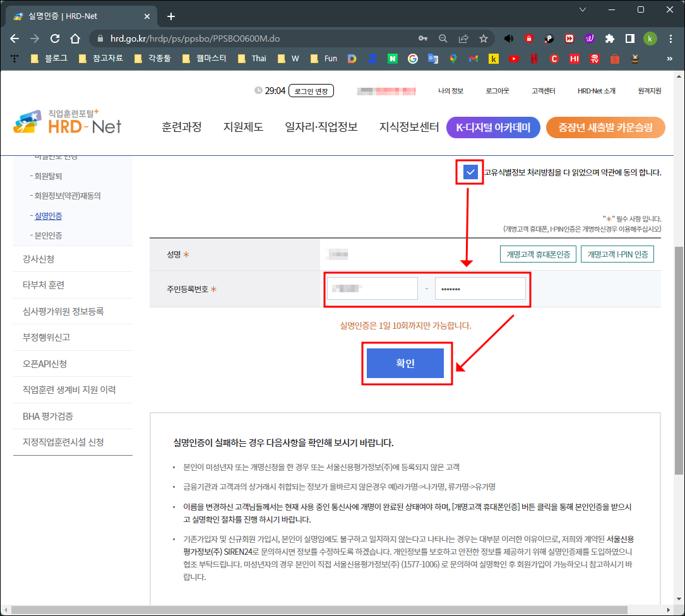Expand the bookmarks overflow chevron

670,59
